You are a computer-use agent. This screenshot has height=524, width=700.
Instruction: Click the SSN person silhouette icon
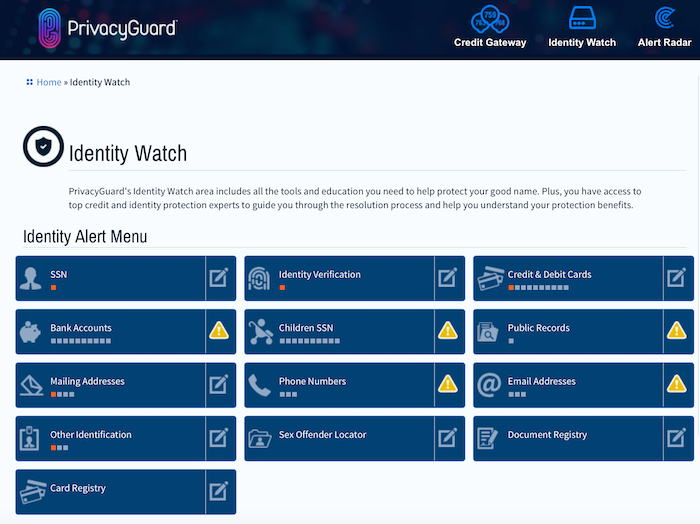tap(31, 279)
